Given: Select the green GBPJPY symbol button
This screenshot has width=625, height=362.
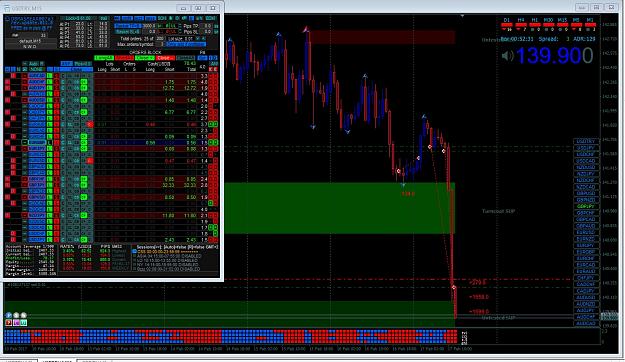Looking at the screenshot, I should (586, 207).
